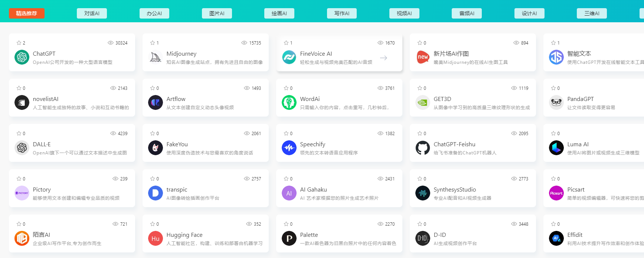The image size is (644, 258).
Task: Click the Effidit logo icon
Action: 556,238
